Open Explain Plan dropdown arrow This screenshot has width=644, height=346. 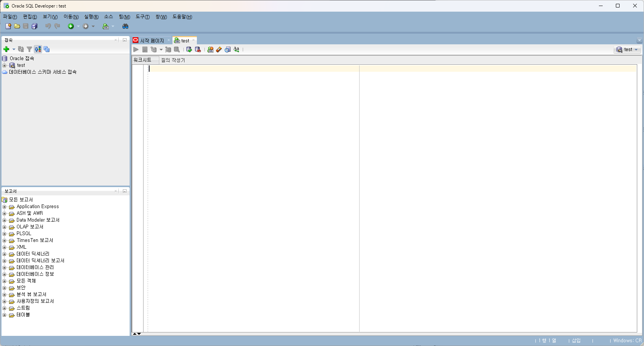pos(161,50)
